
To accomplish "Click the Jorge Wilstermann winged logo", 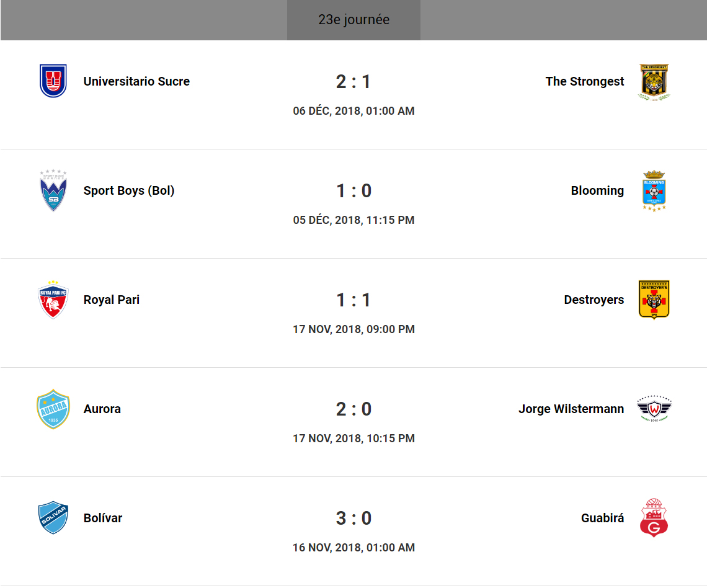I will (654, 409).
